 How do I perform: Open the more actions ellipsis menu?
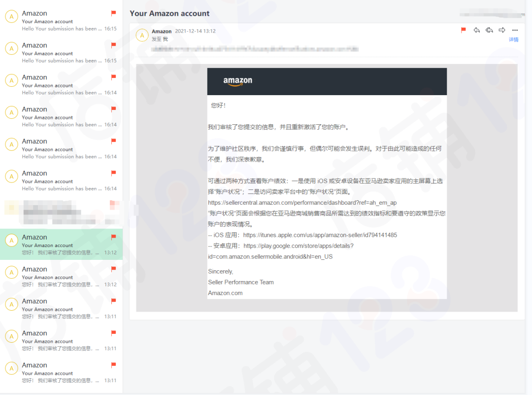coord(515,30)
